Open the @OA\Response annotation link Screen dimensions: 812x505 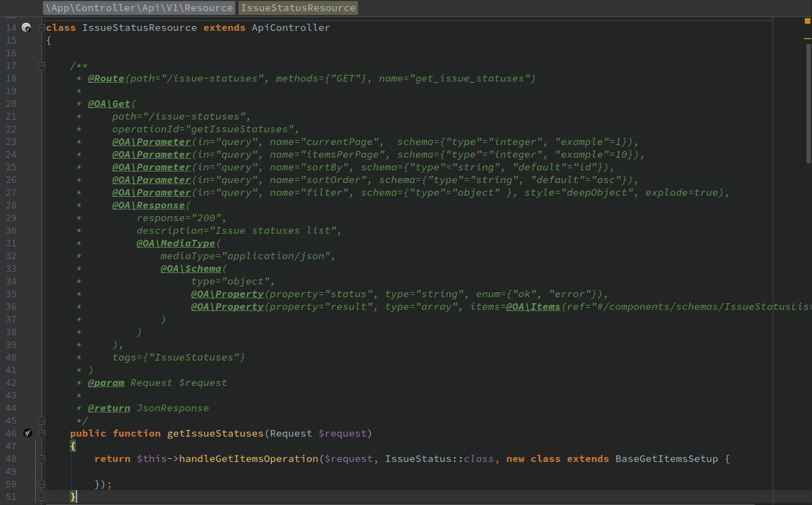pyautogui.click(x=149, y=205)
